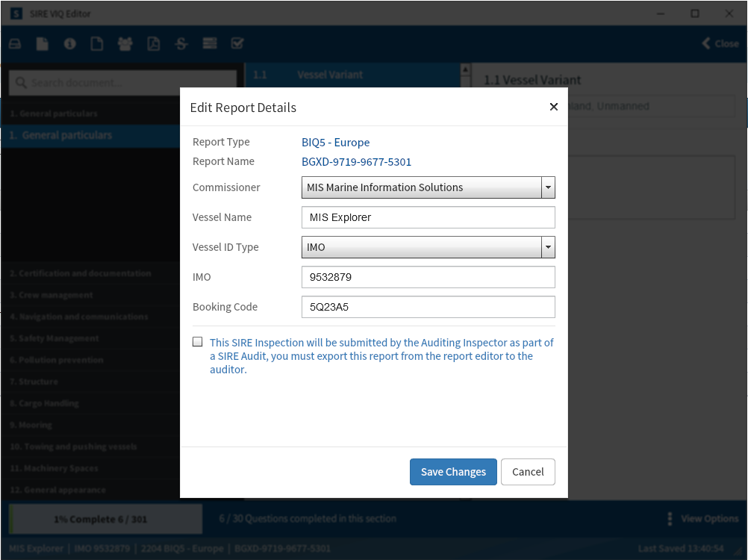Toggle the strikethrough S icon
Viewport: 748px width, 560px height.
click(181, 44)
